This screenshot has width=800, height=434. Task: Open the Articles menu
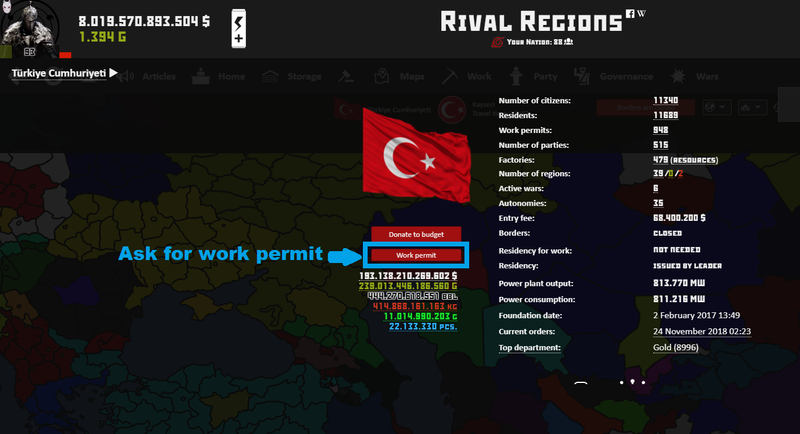pyautogui.click(x=159, y=76)
